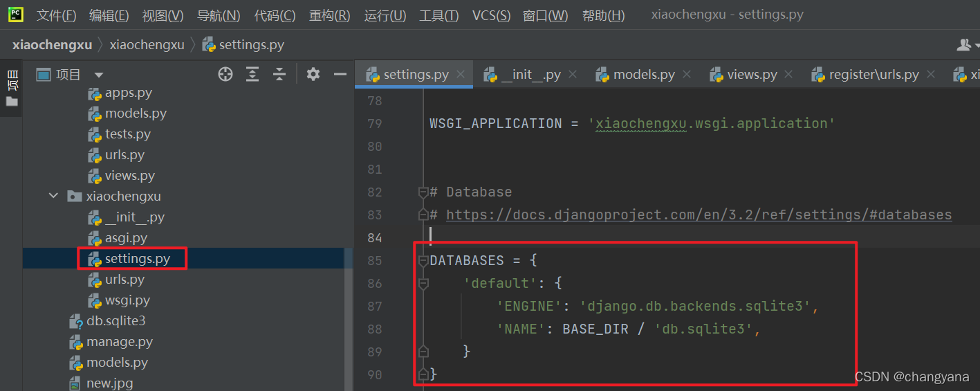Open the 文件(F) menu

(x=56, y=15)
